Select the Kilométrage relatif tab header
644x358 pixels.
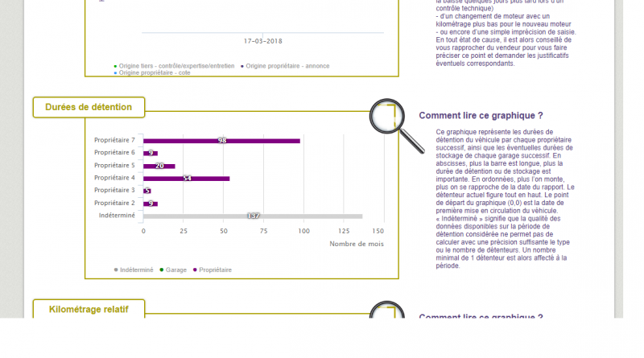(89, 309)
